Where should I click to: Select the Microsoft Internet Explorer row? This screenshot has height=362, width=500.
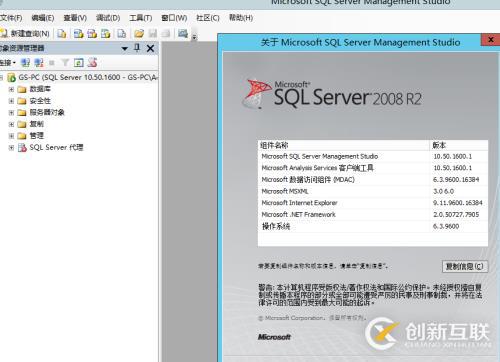(x=373, y=203)
